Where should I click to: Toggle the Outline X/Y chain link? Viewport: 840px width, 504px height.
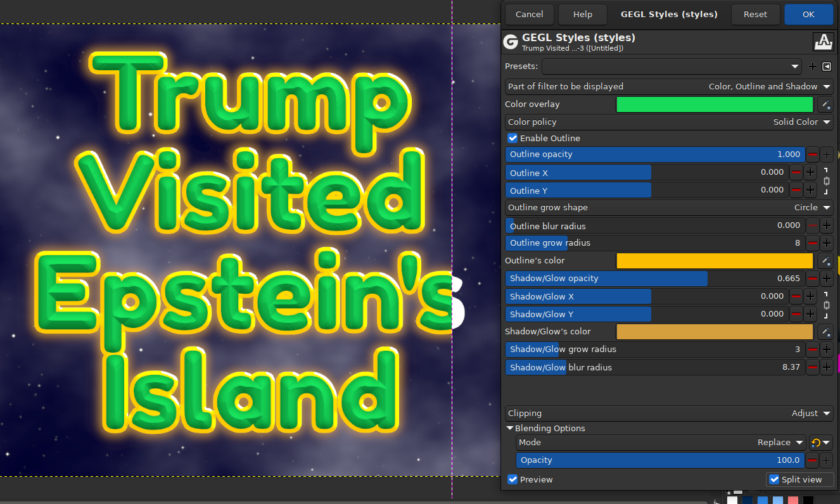[826, 181]
